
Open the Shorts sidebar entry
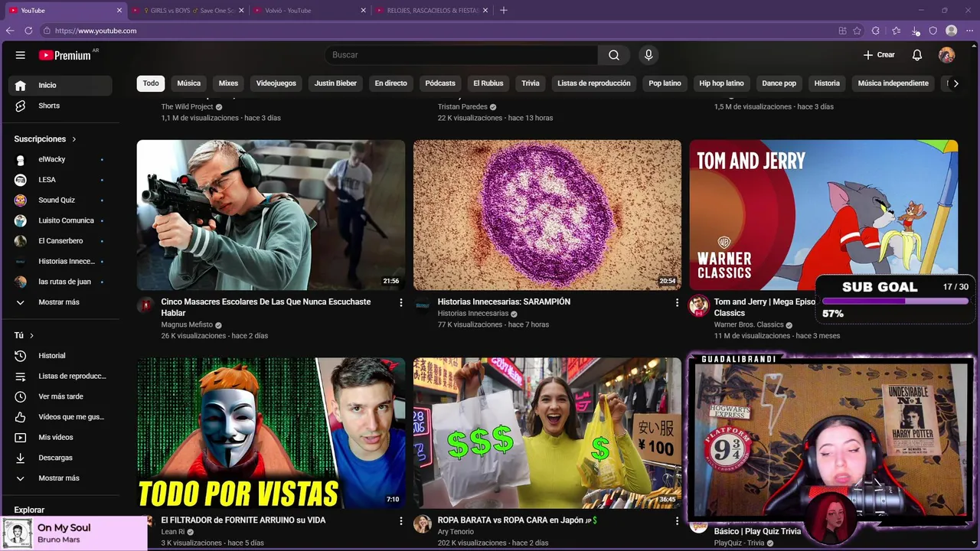click(60, 106)
